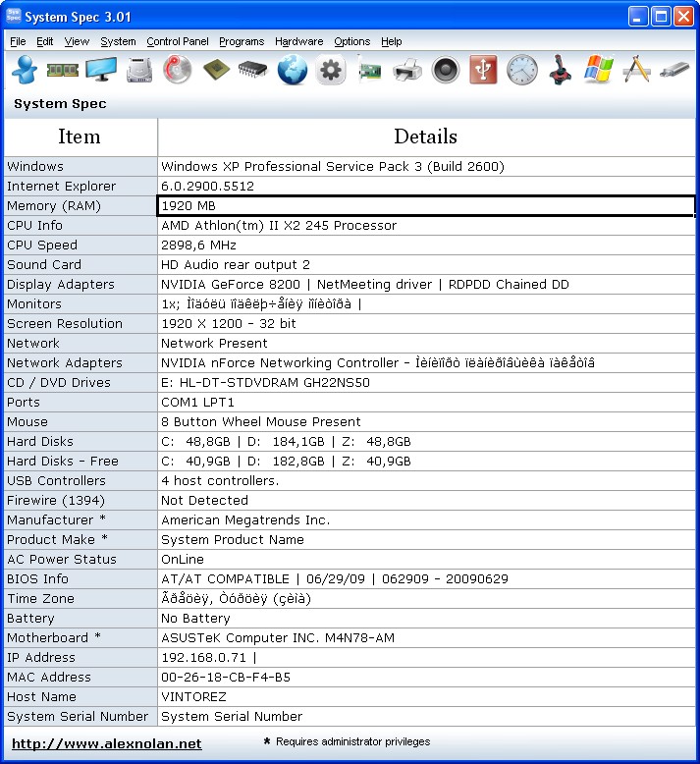Click the red USB icon
This screenshot has height=764, width=700.
point(483,70)
